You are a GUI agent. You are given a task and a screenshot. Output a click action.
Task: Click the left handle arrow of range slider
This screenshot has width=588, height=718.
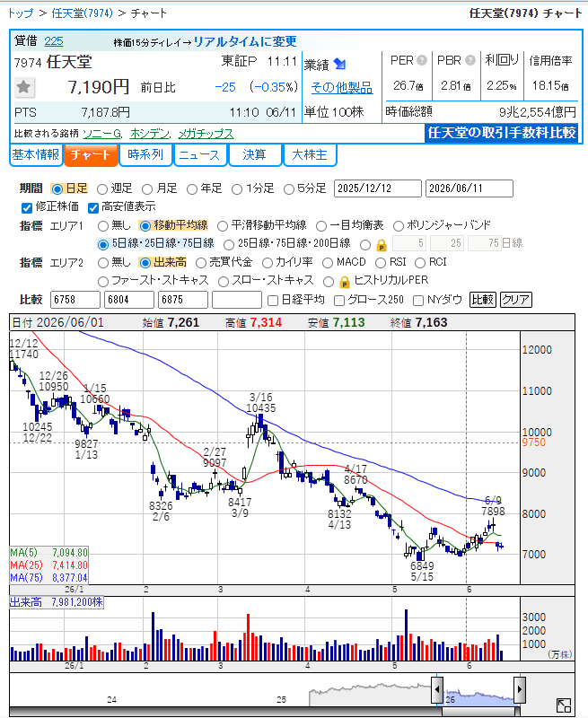[x=437, y=689]
